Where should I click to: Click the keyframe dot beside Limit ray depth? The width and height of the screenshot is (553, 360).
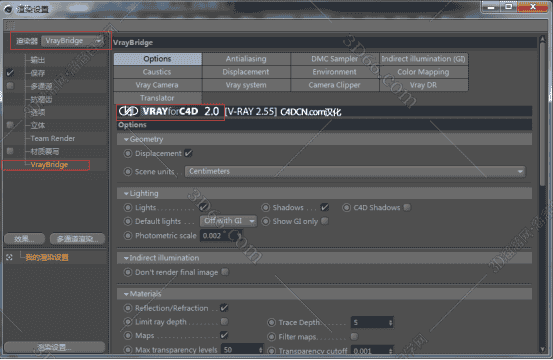tap(128, 322)
